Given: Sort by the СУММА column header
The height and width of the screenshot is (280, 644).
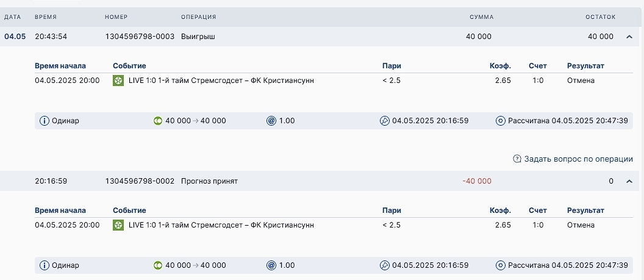Looking at the screenshot, I should click(481, 17).
